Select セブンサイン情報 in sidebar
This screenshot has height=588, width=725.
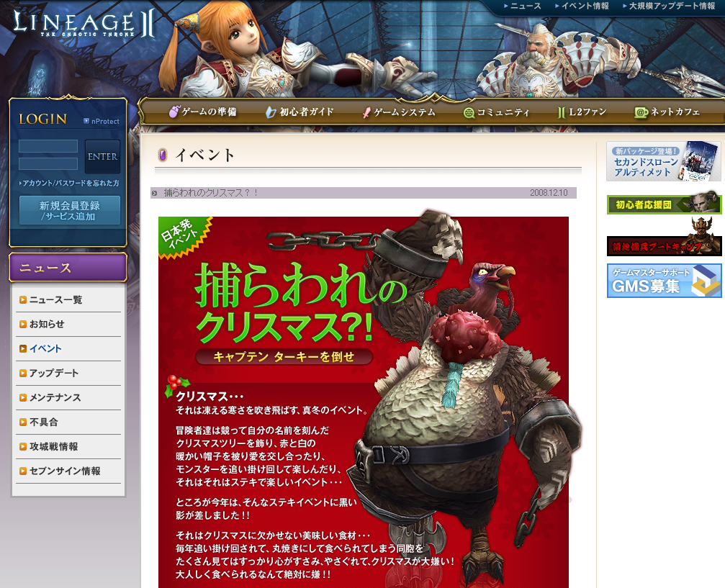[65, 471]
